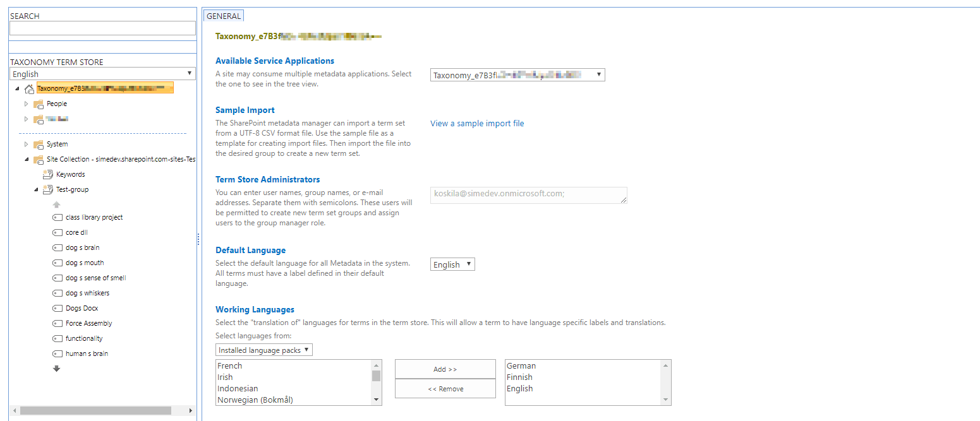This screenshot has height=421, width=980.
Task: Click the tag icon for Dogs Docx
Action: coord(57,308)
